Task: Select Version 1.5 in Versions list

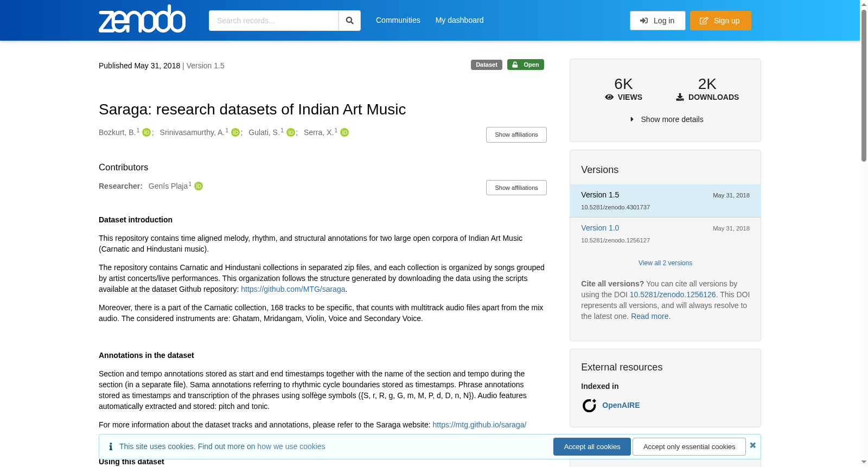Action: [x=665, y=201]
